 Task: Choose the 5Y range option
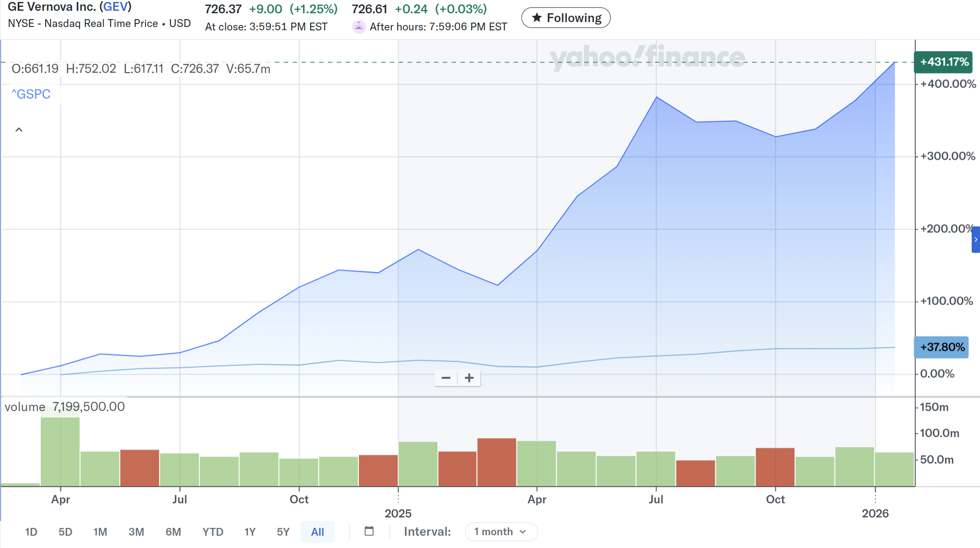coord(283,532)
